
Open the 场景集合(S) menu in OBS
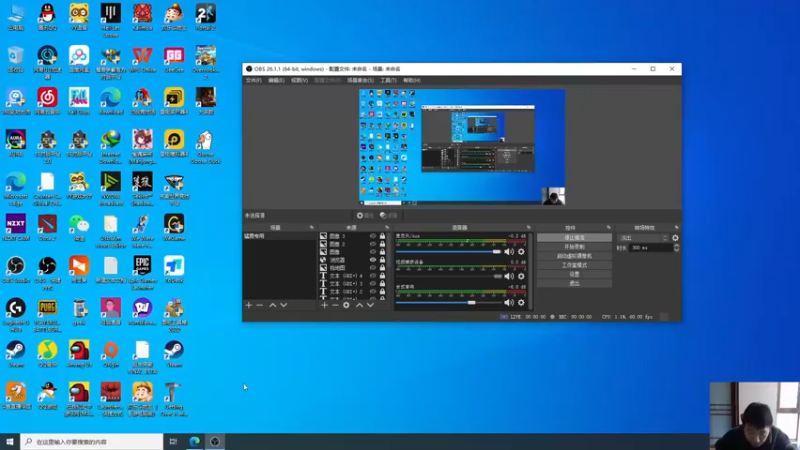(x=360, y=80)
